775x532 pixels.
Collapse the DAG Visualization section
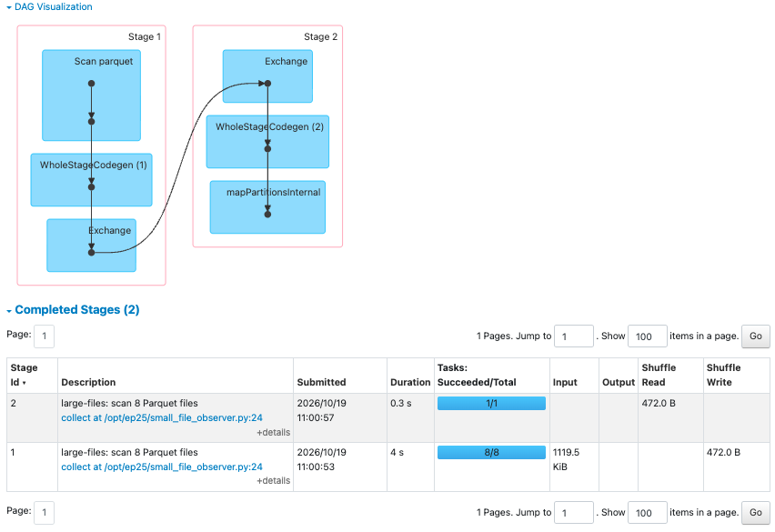click(x=49, y=7)
